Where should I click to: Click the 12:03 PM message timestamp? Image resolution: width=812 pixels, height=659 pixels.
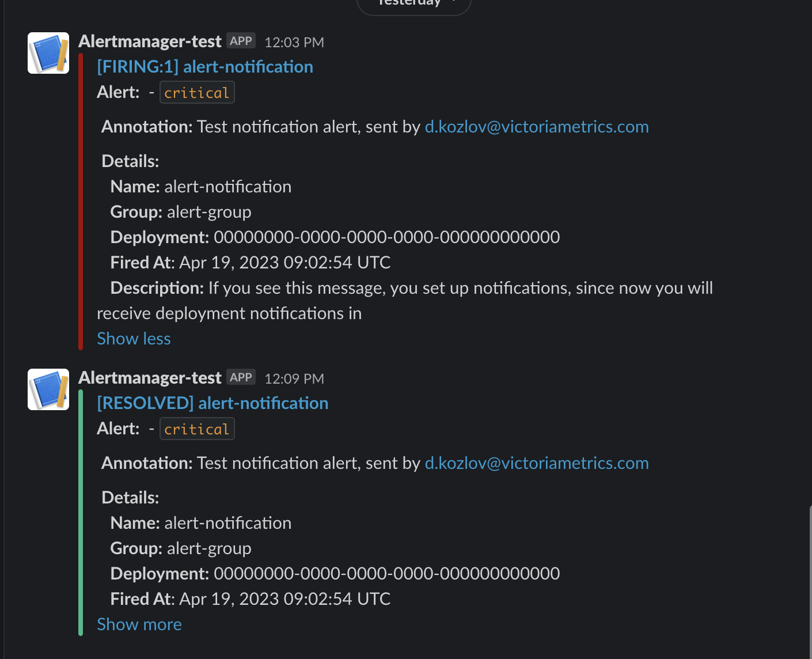(x=294, y=42)
